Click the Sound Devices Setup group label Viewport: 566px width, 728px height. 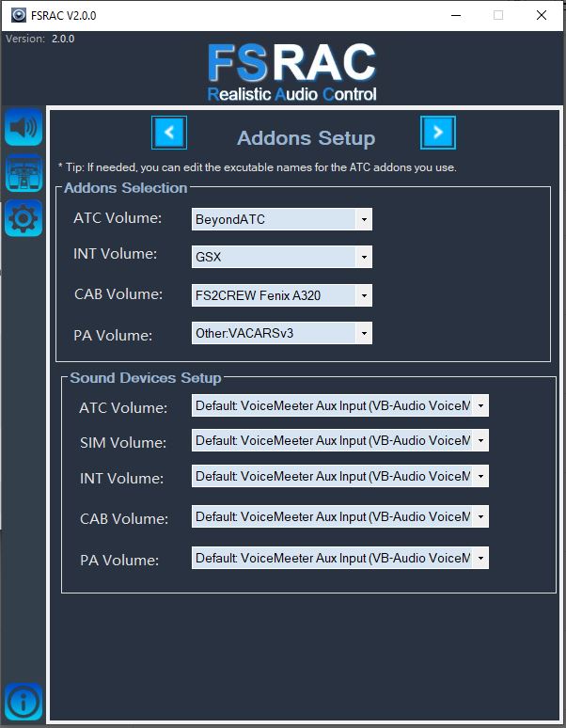pos(146,377)
